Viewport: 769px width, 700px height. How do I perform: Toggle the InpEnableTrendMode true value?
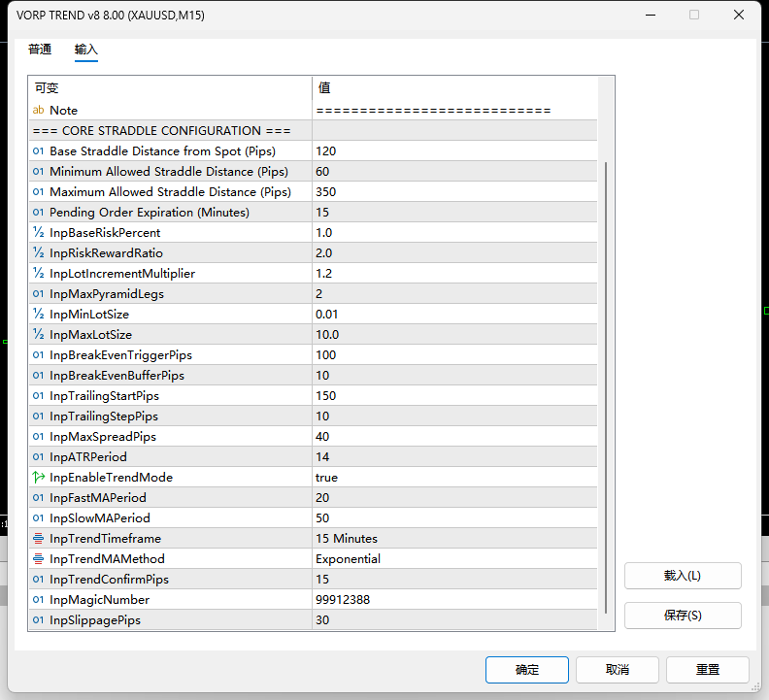click(454, 478)
